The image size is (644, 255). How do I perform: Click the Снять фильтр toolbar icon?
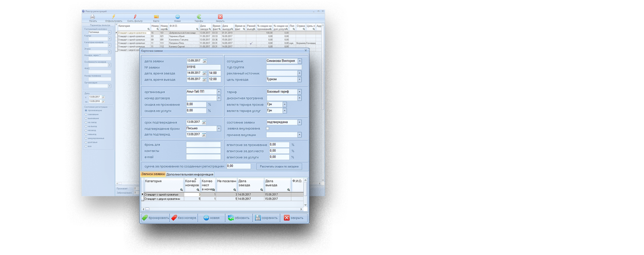[135, 17]
